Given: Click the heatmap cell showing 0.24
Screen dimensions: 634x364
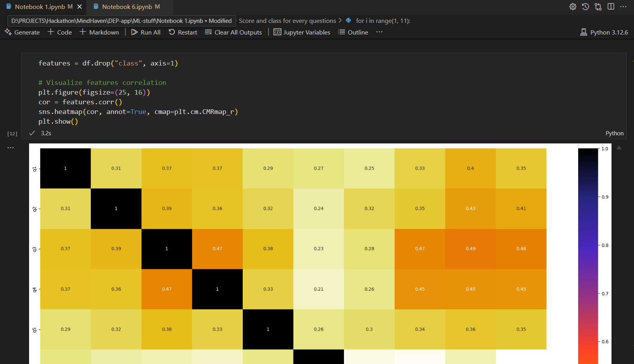Looking at the screenshot, I should point(319,209).
